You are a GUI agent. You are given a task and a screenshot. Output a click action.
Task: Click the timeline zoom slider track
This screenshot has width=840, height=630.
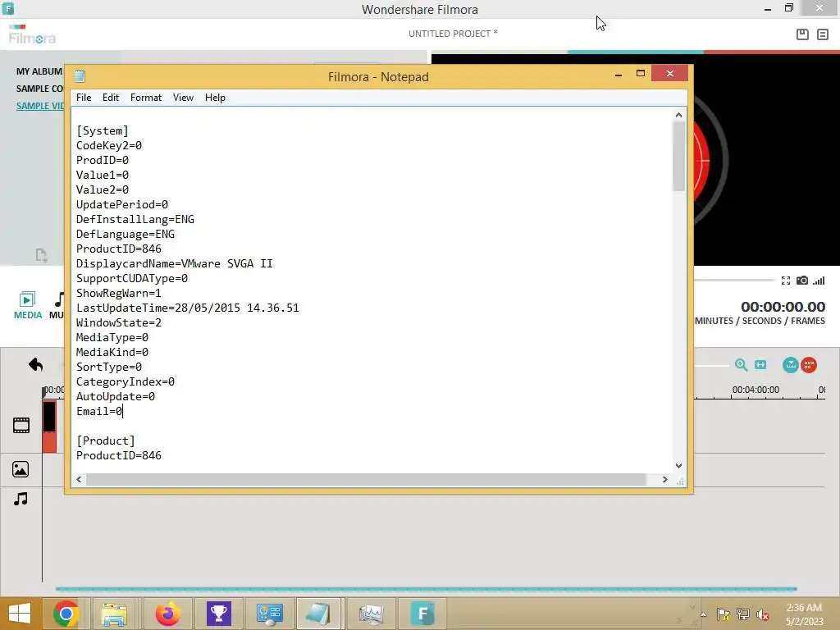(711, 365)
